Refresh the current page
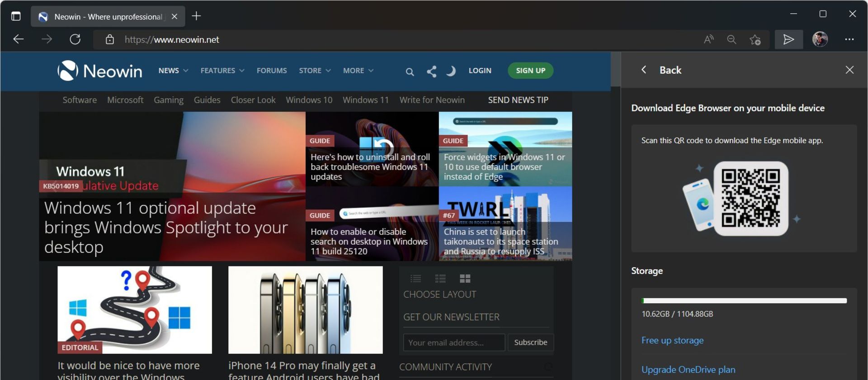Screen dimensions: 868x380 pos(75,39)
